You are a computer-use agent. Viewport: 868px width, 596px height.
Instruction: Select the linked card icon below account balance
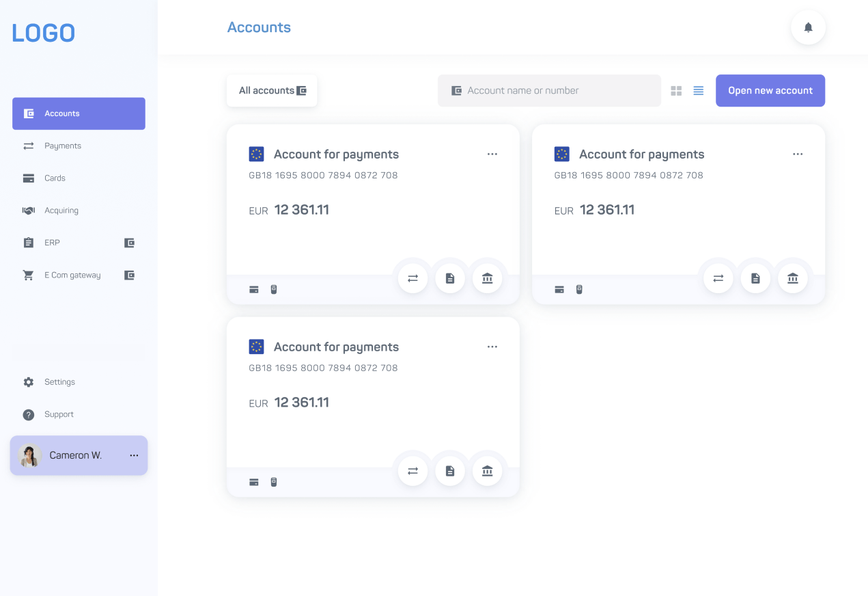253,289
